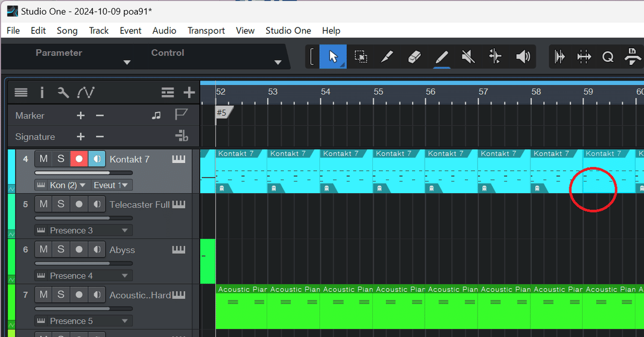
Task: Mute the Telecaster Full track
Action: (x=43, y=204)
